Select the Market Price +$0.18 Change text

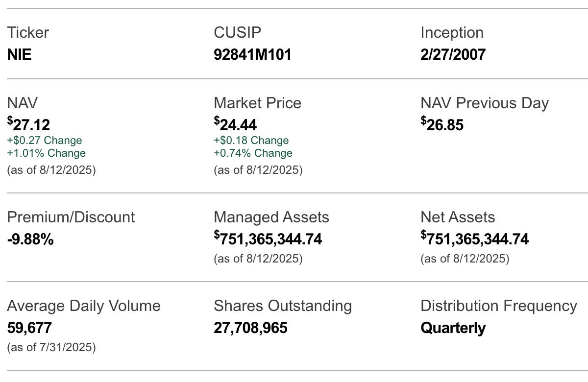point(251,141)
